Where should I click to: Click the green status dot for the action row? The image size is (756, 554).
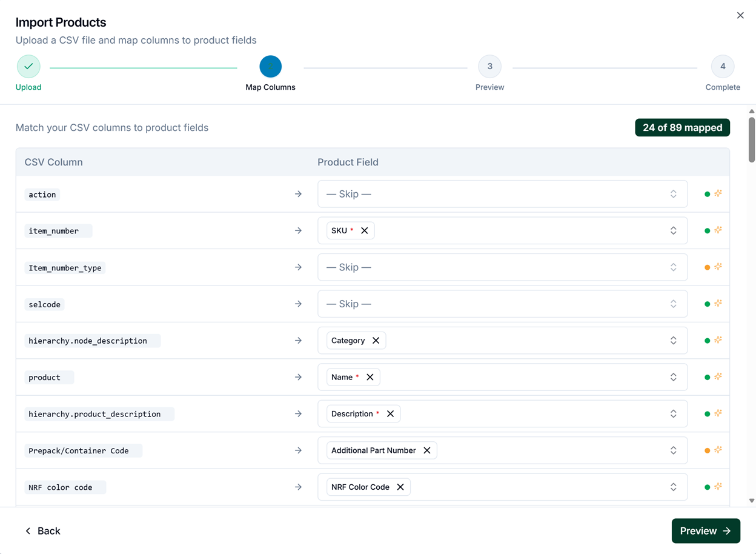click(x=707, y=195)
